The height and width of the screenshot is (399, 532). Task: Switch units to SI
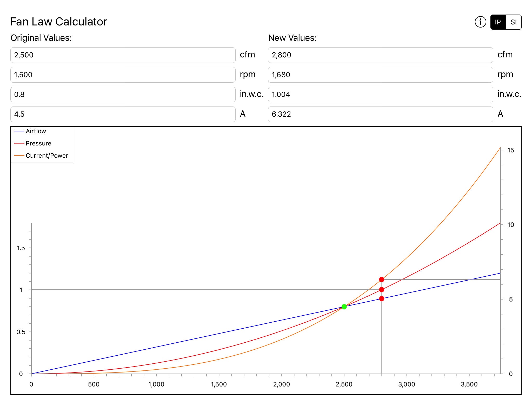513,22
